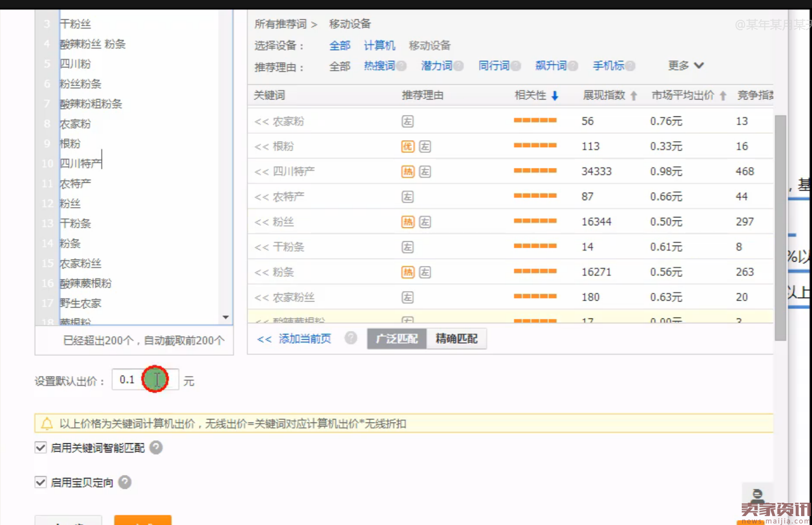The height and width of the screenshot is (525, 812).
Task: Click the 左 badge in 农家粉丝 row
Action: click(407, 297)
